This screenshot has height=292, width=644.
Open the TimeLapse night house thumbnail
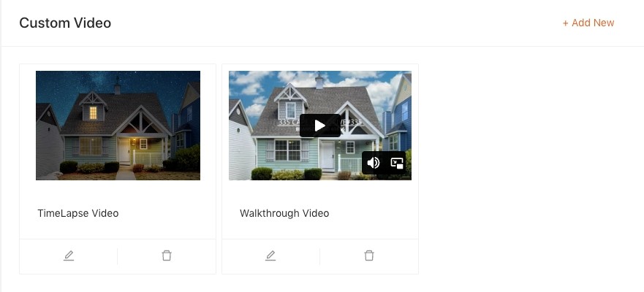coord(118,126)
